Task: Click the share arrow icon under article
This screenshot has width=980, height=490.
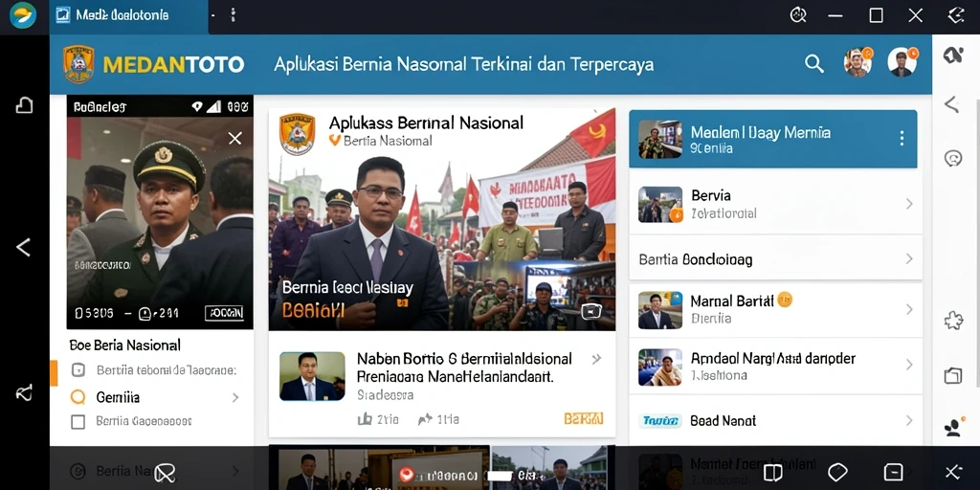Action: pos(425,419)
